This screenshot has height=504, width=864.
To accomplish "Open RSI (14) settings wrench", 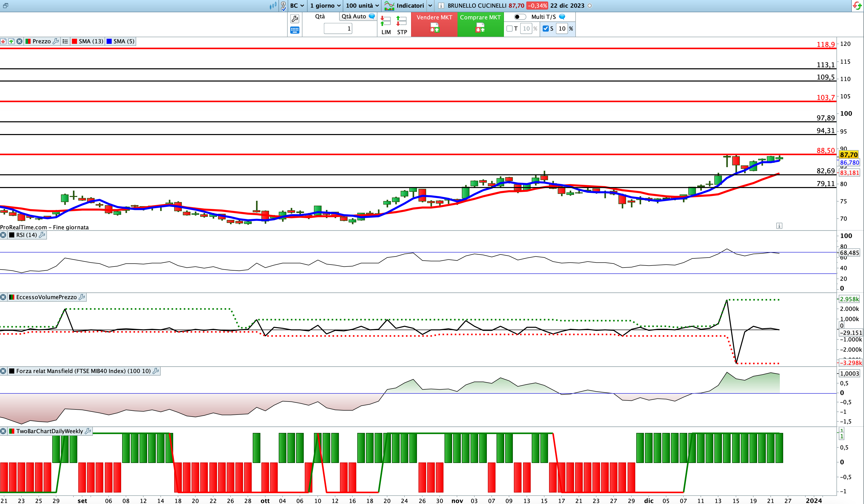I will coord(42,235).
